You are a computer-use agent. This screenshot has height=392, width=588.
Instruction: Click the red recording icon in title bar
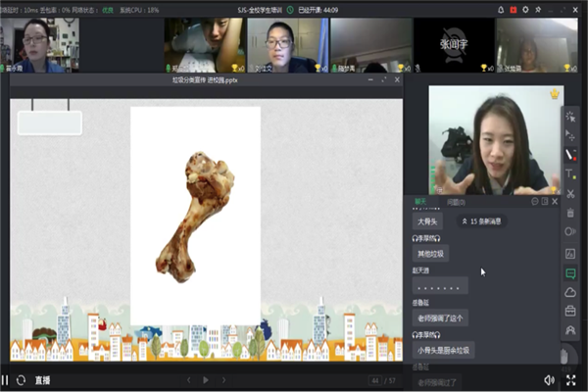(514, 10)
